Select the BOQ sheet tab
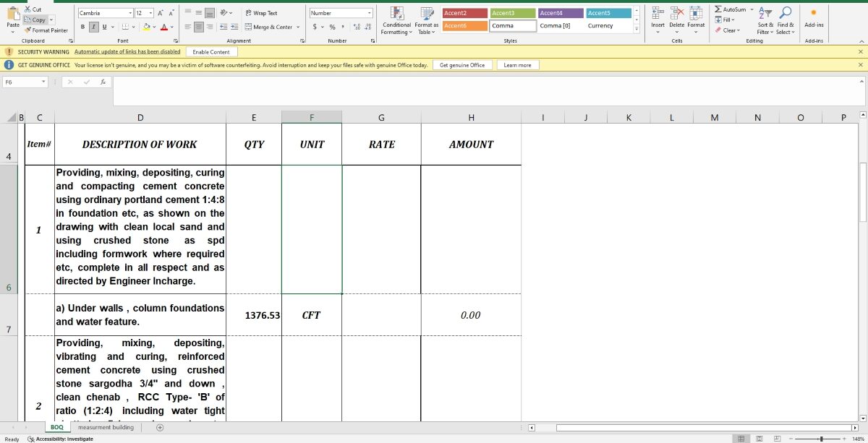Image resolution: width=868 pixels, height=443 pixels. click(x=56, y=427)
